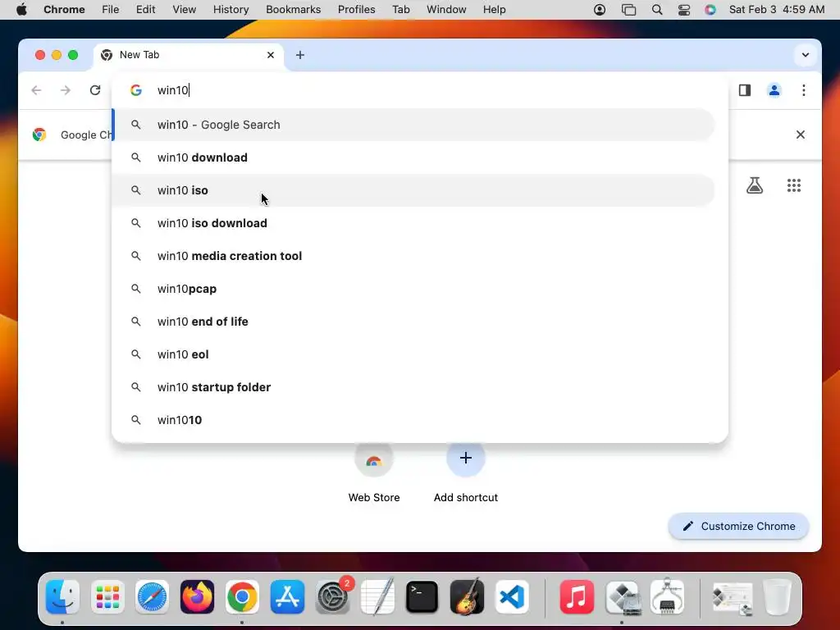This screenshot has height=630, width=840.
Task: Close the New Tab tab
Action: (271, 55)
